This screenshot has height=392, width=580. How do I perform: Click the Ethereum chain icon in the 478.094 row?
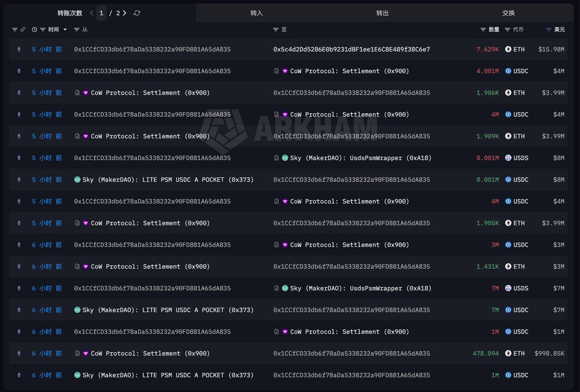pos(19,353)
